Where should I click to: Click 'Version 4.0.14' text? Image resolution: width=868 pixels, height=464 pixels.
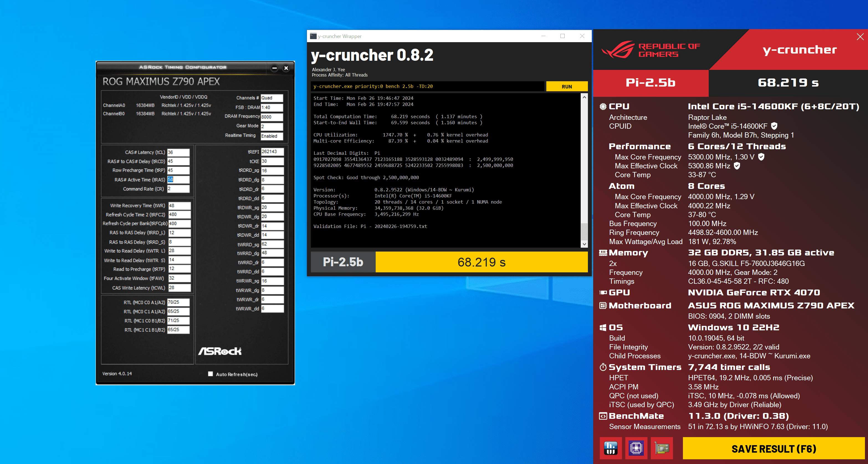point(117,374)
